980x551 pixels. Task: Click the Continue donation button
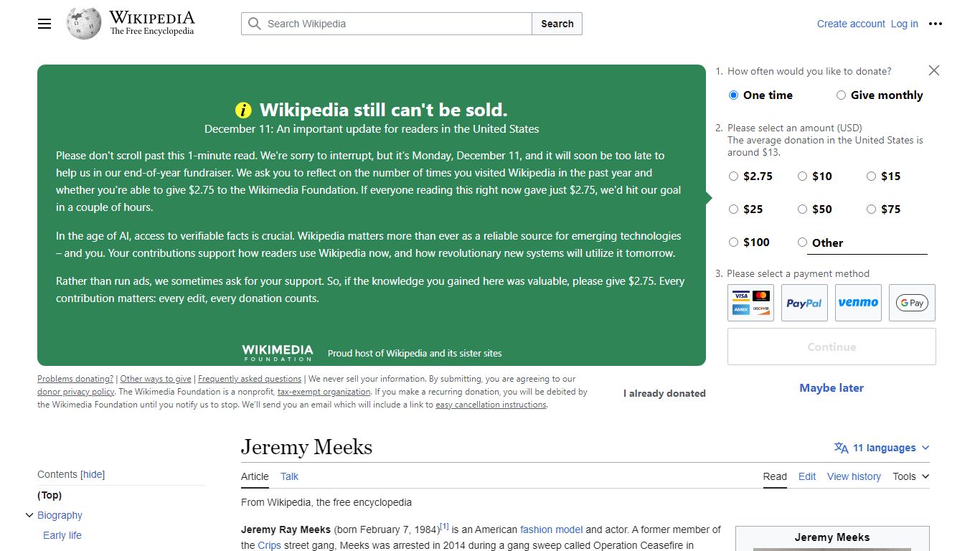pos(831,347)
